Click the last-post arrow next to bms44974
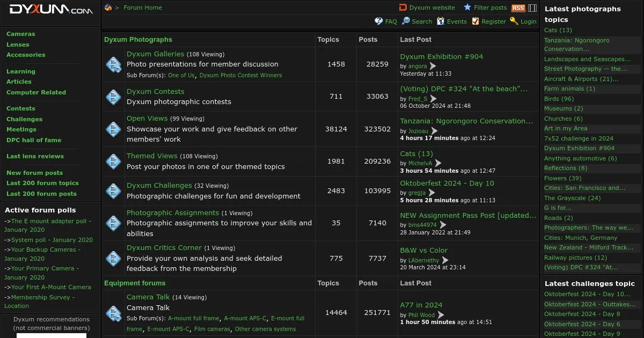644x338 pixels. coord(443,225)
